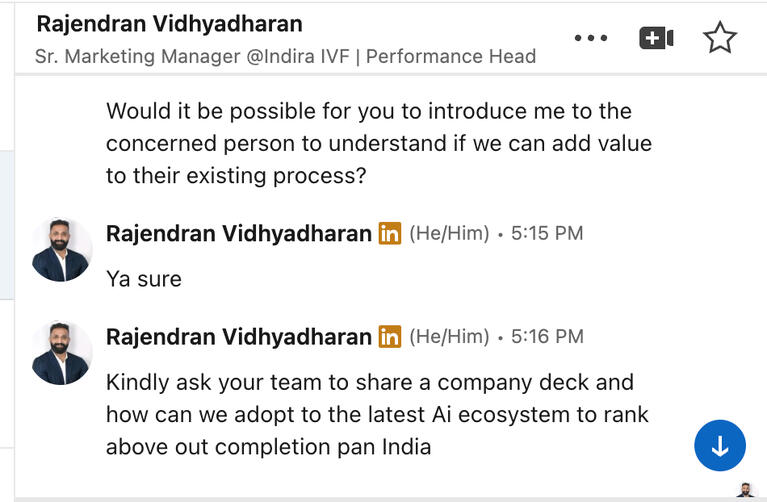Image resolution: width=767 pixels, height=502 pixels.
Task: Jump to latest message with blue arrow button
Action: pos(720,445)
